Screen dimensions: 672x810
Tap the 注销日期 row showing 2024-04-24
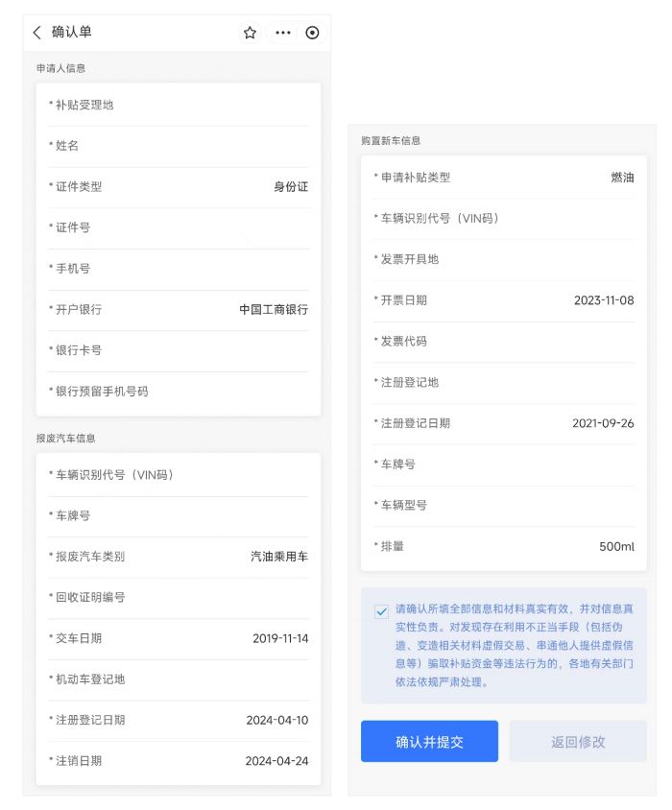click(178, 761)
